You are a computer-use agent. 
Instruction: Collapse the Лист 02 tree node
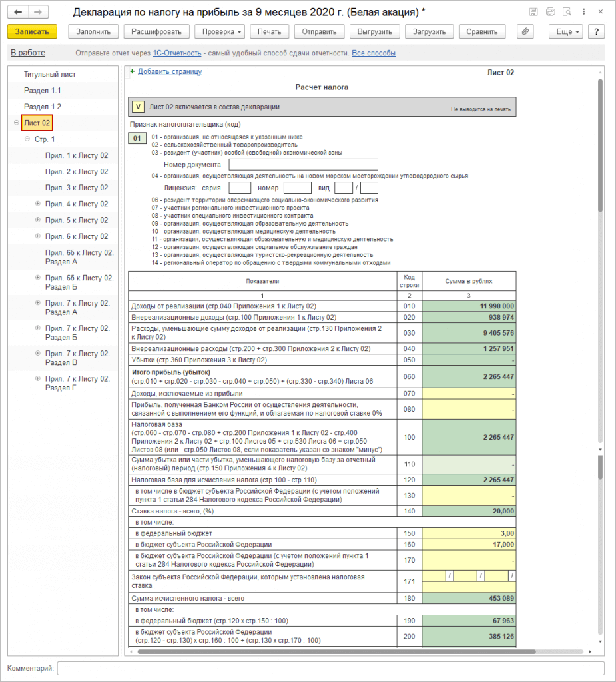[x=16, y=123]
